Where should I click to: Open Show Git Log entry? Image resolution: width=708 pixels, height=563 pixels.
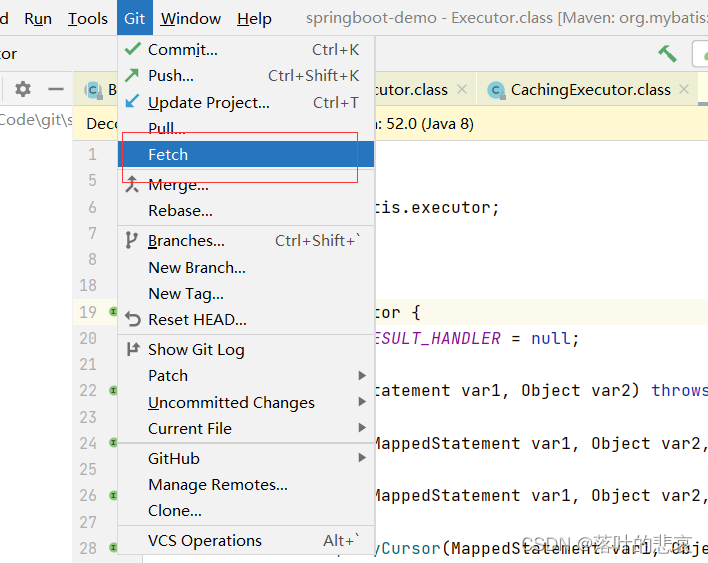click(246, 349)
